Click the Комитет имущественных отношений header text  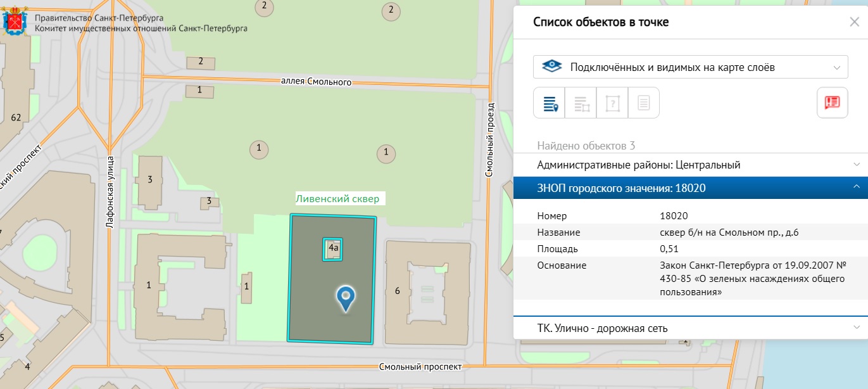(x=141, y=29)
